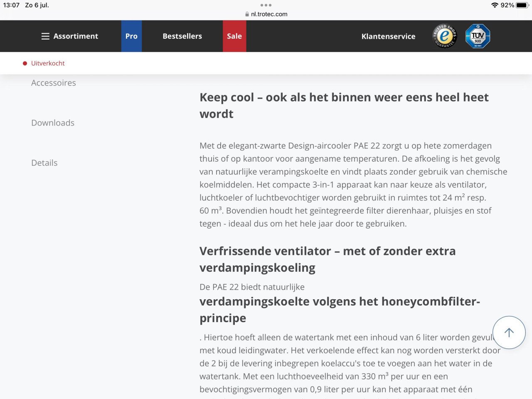Viewport: 532px width, 399px height.
Task: Click the Trusted Shops badge
Action: pyautogui.click(x=445, y=36)
